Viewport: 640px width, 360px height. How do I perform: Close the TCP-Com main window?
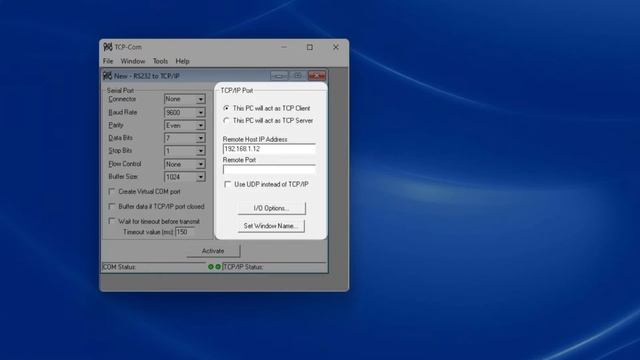tap(336, 47)
